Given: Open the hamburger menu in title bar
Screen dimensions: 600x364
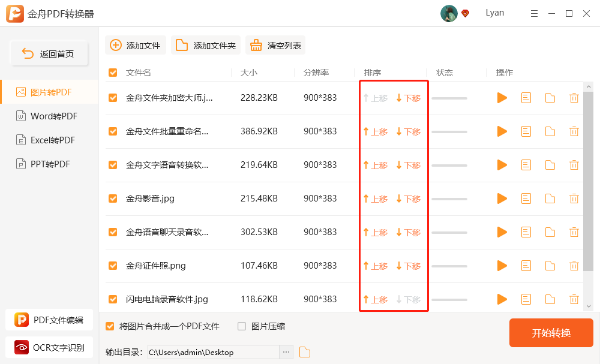Looking at the screenshot, I should point(534,14).
